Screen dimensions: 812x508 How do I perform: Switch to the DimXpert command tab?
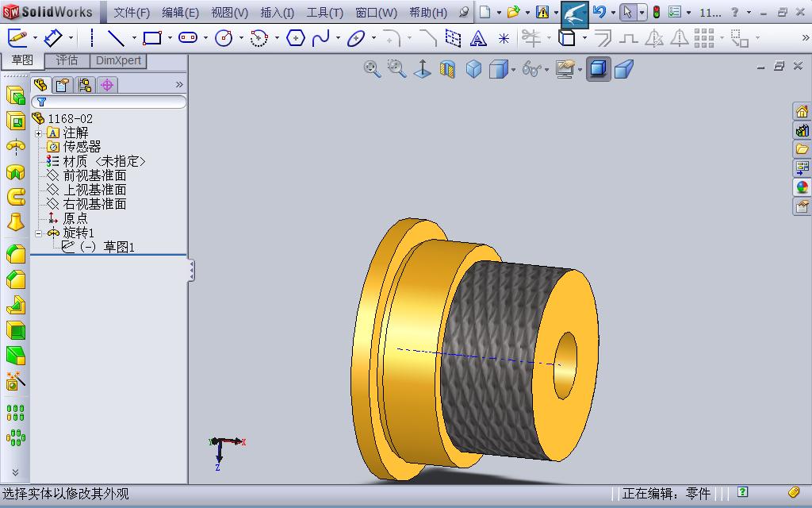click(x=119, y=60)
